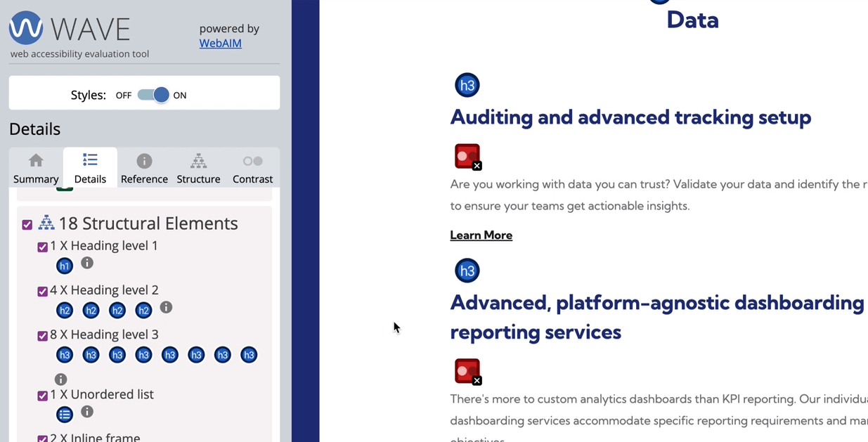Image resolution: width=868 pixels, height=442 pixels.
Task: Uncheck the 18 Structural Elements checkbox
Action: point(27,225)
